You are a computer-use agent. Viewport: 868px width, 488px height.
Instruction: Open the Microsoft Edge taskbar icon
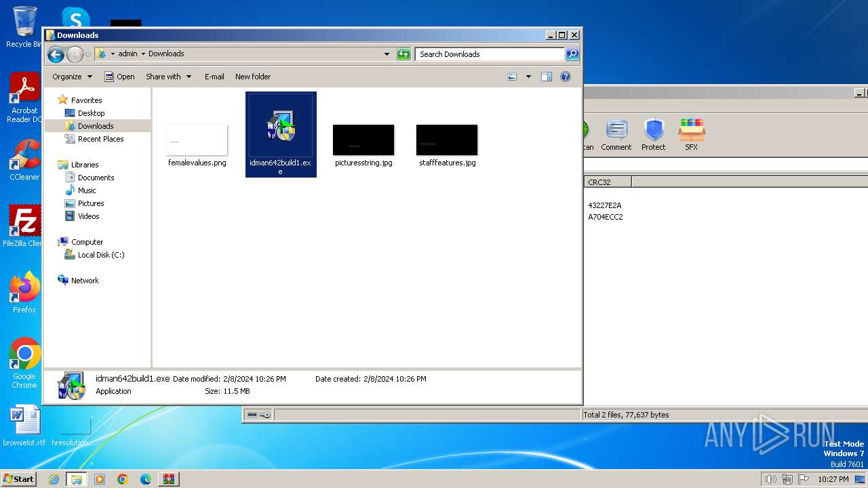click(x=146, y=479)
